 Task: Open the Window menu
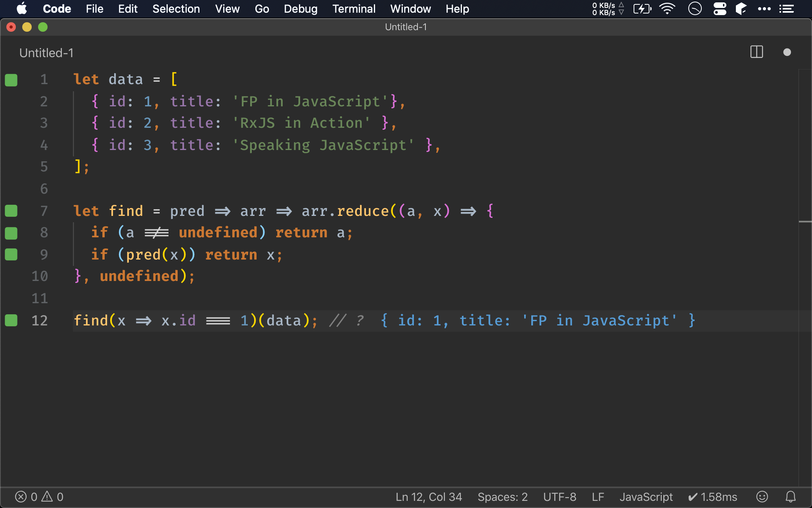(x=410, y=9)
